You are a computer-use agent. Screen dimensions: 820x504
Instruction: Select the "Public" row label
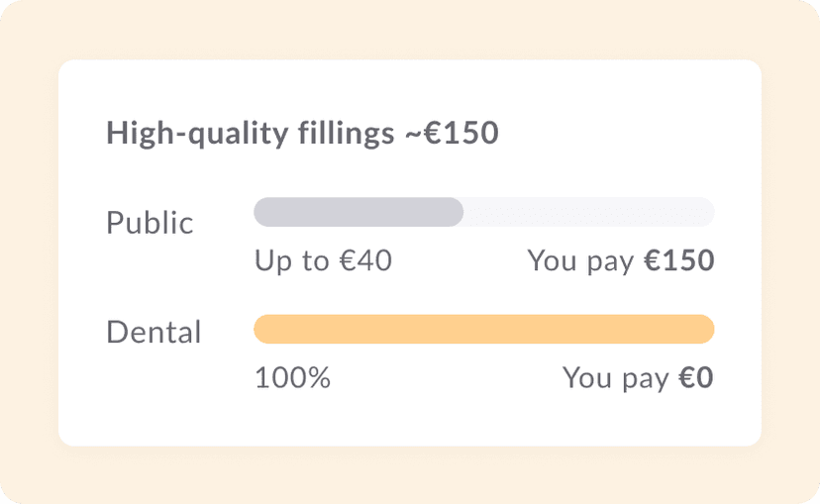point(150,223)
